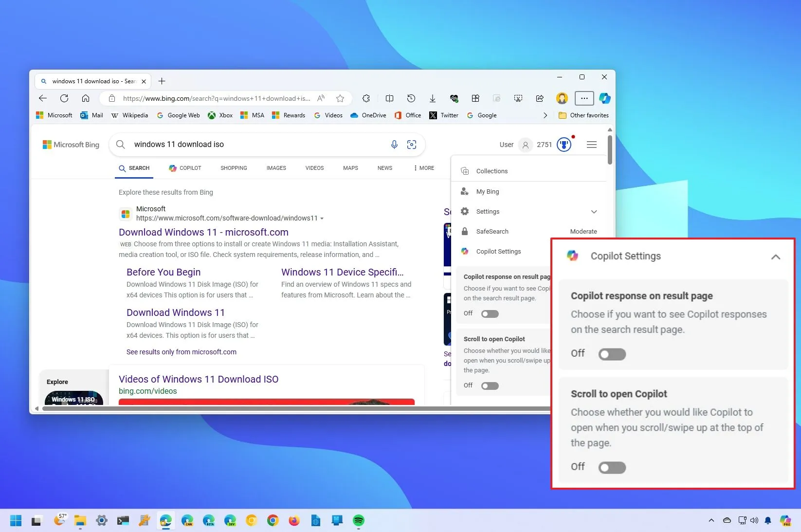Open the Copilot search tab
Viewport: 801px width, 532px height.
click(185, 168)
